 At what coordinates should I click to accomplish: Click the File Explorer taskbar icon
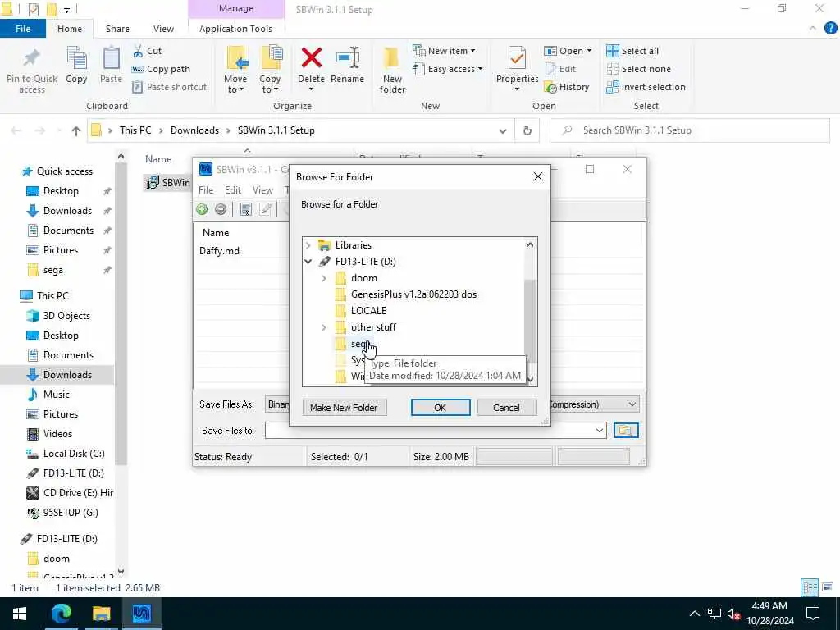101,614
